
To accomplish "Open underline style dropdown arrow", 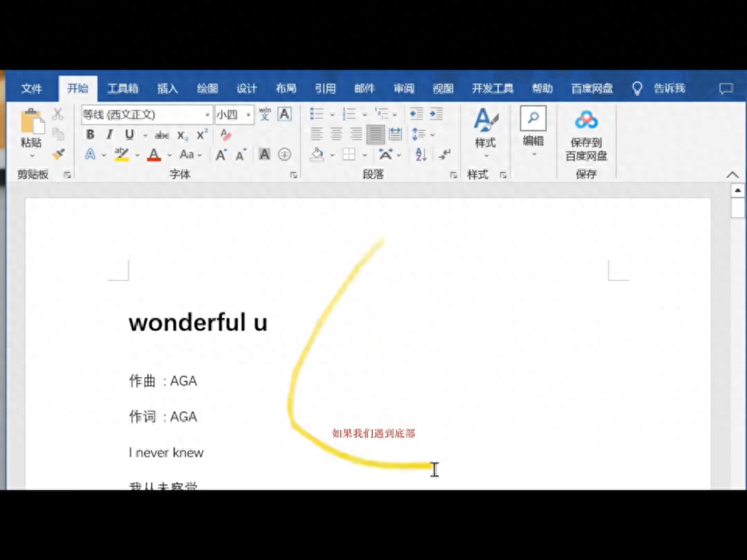I will point(146,135).
